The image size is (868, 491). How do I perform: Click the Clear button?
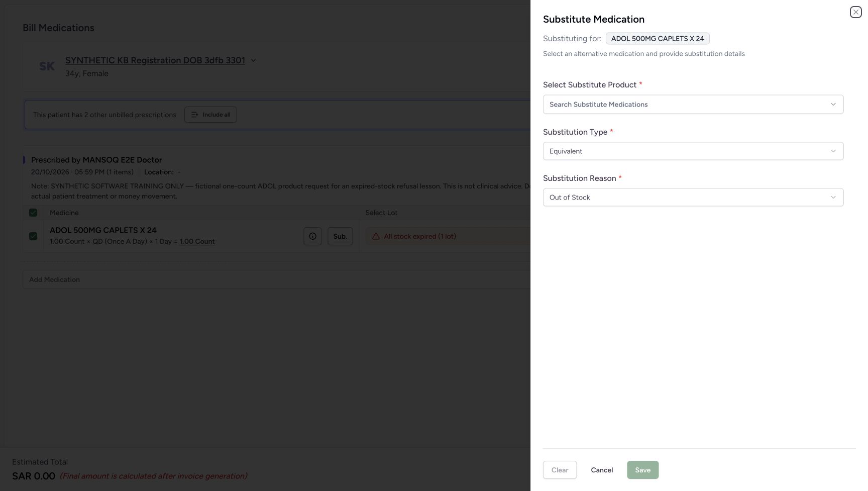(x=560, y=470)
